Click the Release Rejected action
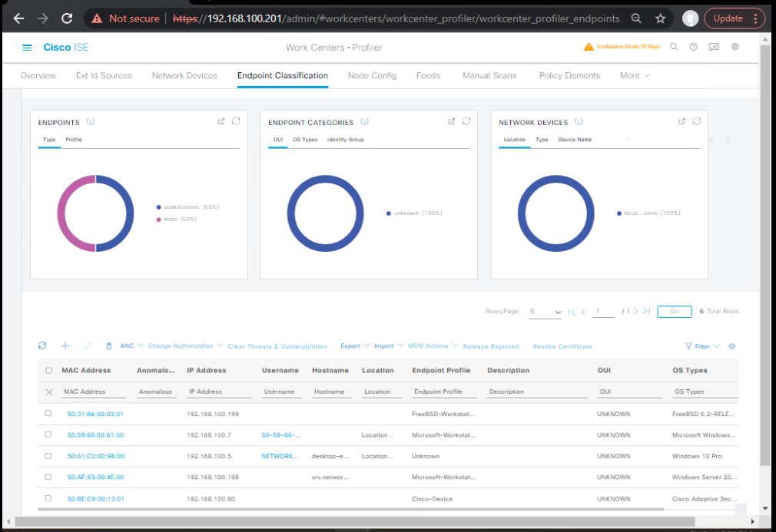776x532 pixels. click(x=490, y=346)
